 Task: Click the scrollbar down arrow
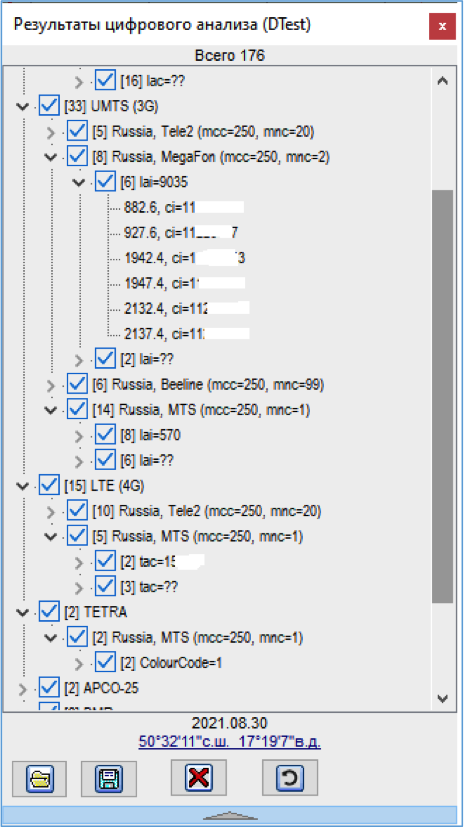coord(442,698)
